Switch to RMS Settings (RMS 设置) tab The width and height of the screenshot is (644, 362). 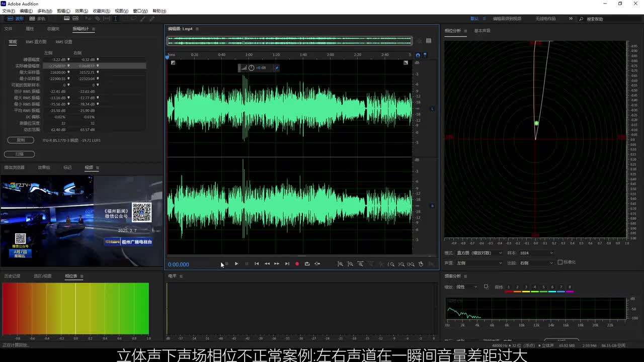pos(64,42)
